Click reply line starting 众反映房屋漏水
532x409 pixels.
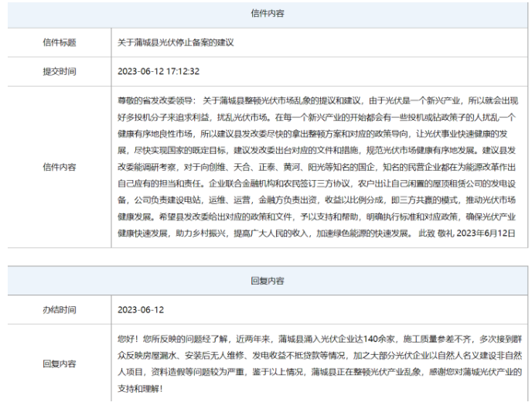point(319,356)
